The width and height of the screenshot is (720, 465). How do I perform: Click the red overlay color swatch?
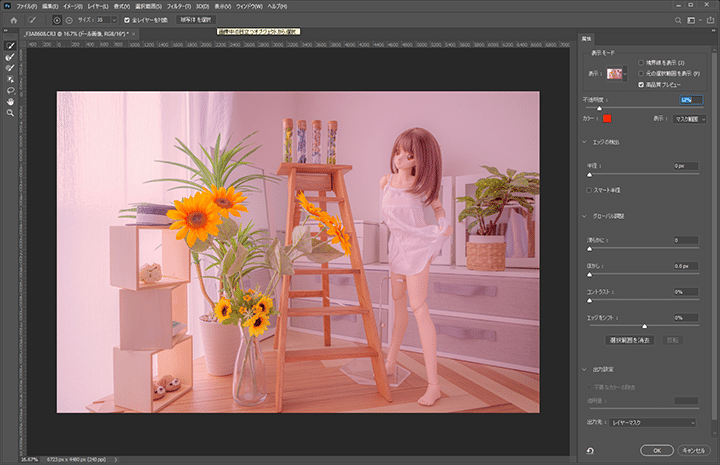(607, 119)
